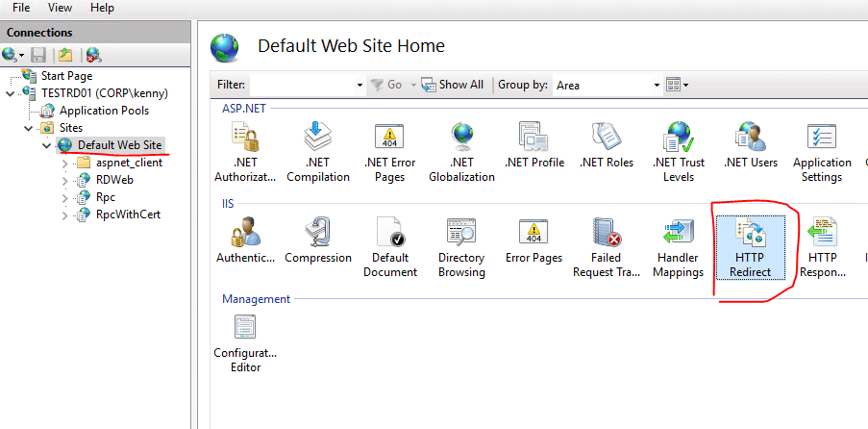The image size is (868, 429).
Task: Open the Configuration Editor
Action: (245, 343)
